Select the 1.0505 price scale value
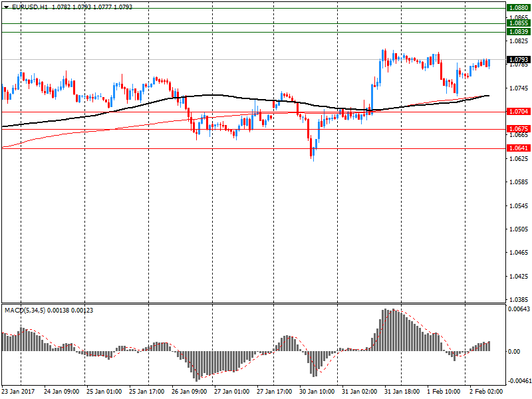The width and height of the screenshot is (532, 399). (519, 229)
